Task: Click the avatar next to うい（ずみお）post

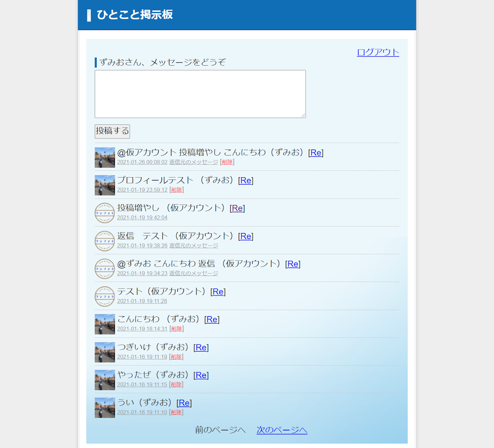Action: click(x=104, y=408)
